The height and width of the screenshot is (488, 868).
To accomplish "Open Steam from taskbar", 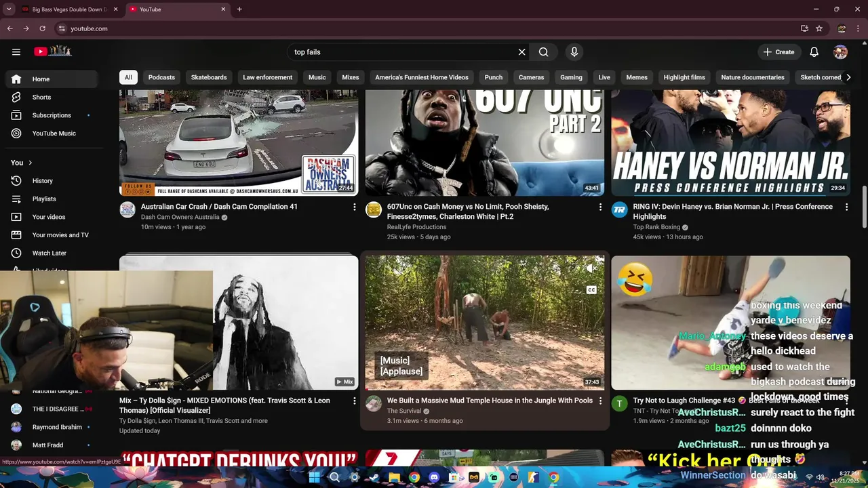I will (x=374, y=477).
